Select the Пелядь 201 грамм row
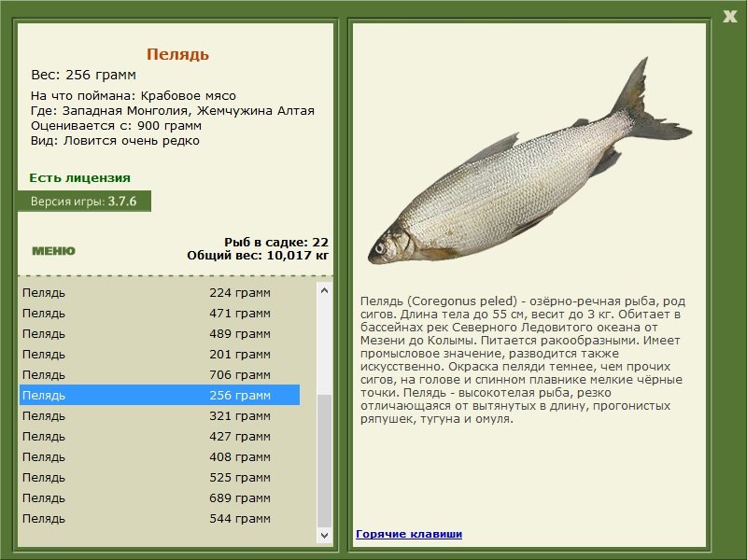 (160, 354)
